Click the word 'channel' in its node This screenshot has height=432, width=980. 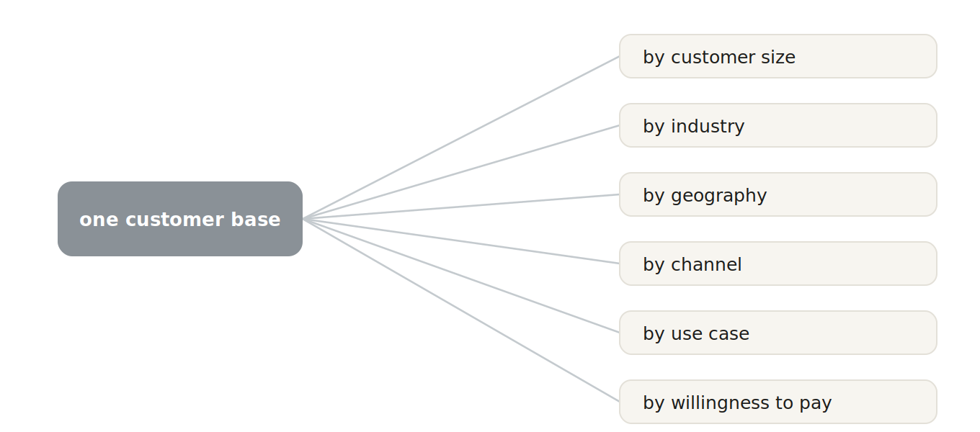pyautogui.click(x=706, y=264)
